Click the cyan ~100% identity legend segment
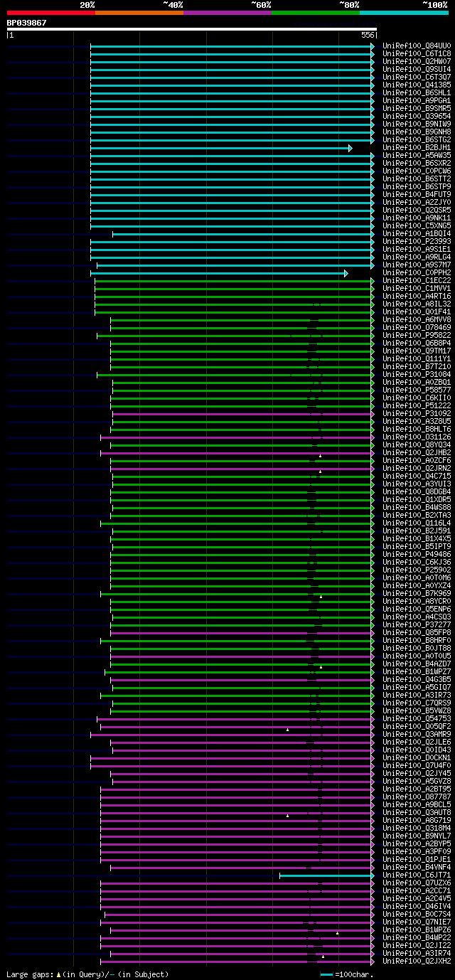 coord(404,13)
